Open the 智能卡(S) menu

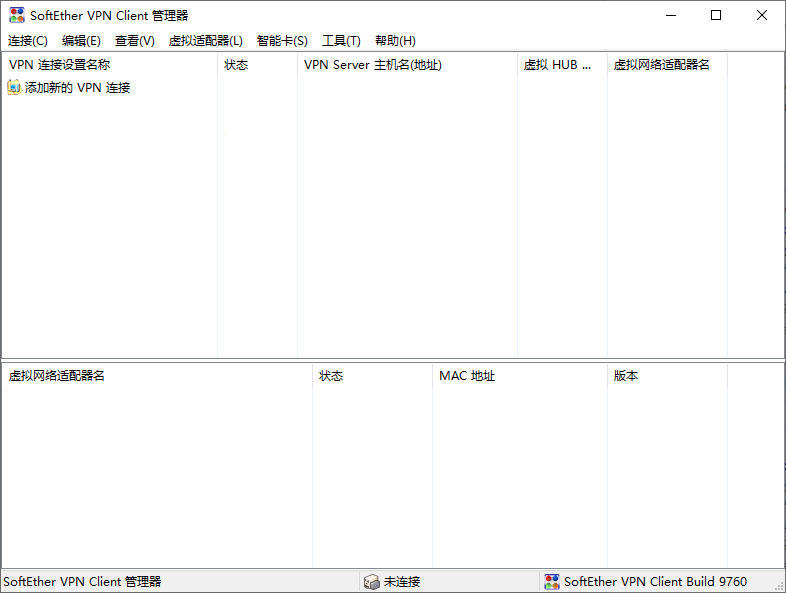(282, 41)
